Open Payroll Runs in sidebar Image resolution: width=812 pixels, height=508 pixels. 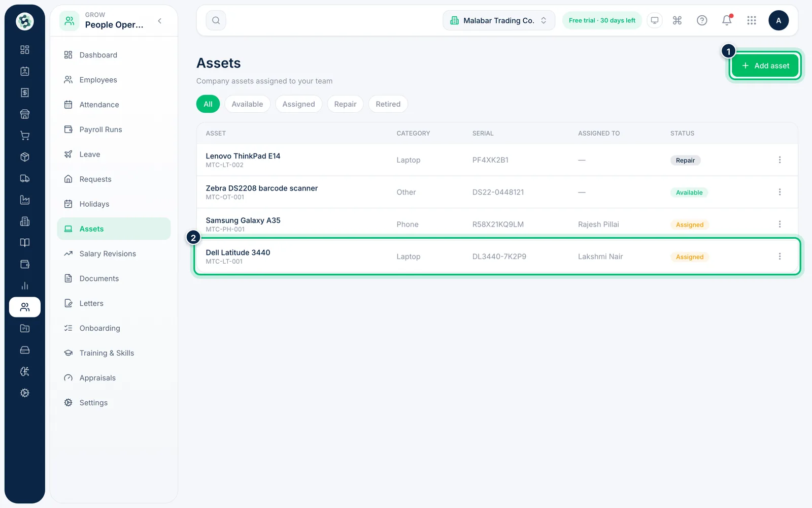[x=114, y=130]
